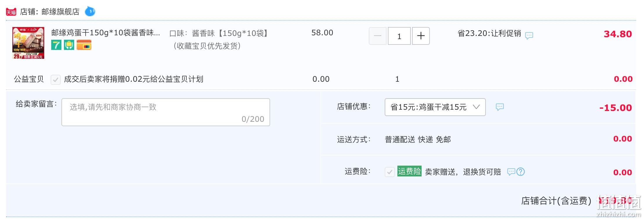Toggle the 运费险 shipping insurance checkbox
The height and width of the screenshot is (220, 644).
[x=390, y=172]
